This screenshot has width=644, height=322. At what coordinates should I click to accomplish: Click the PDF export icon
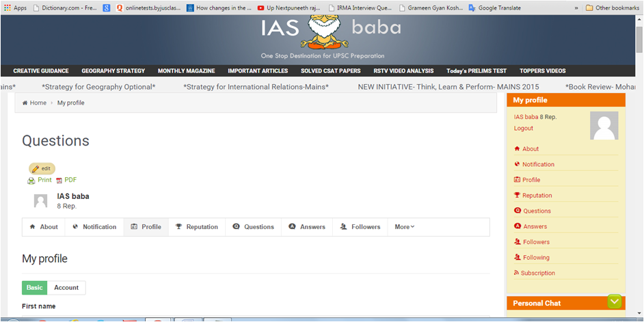coord(59,180)
